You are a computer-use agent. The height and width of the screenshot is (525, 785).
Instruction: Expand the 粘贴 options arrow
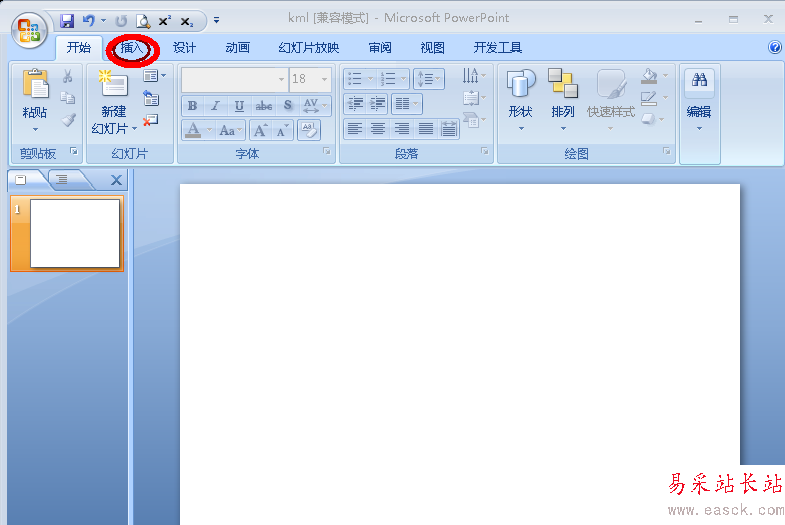tap(35, 130)
